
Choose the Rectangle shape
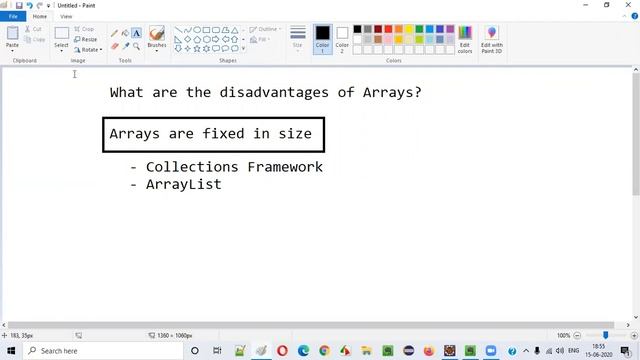point(207,30)
